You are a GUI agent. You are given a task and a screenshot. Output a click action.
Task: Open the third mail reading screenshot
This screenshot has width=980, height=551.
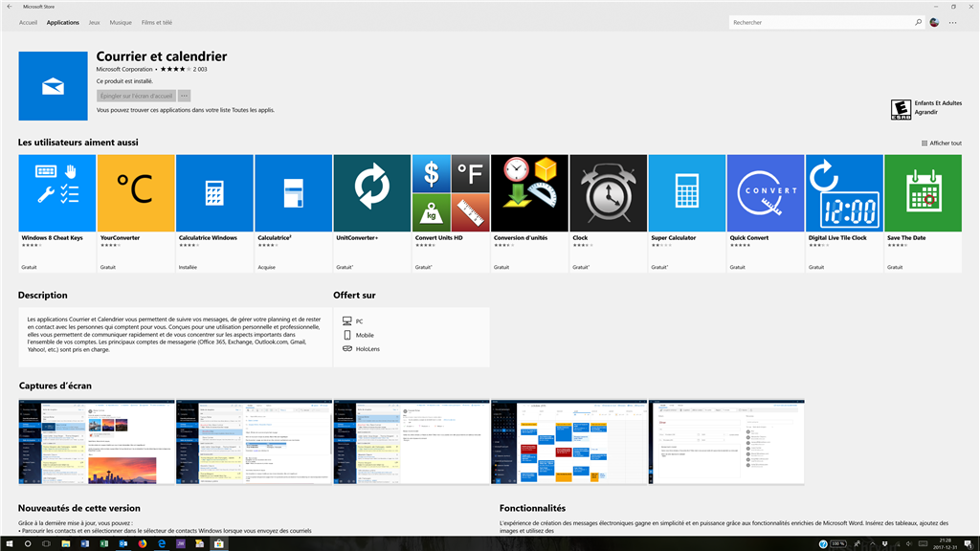412,442
